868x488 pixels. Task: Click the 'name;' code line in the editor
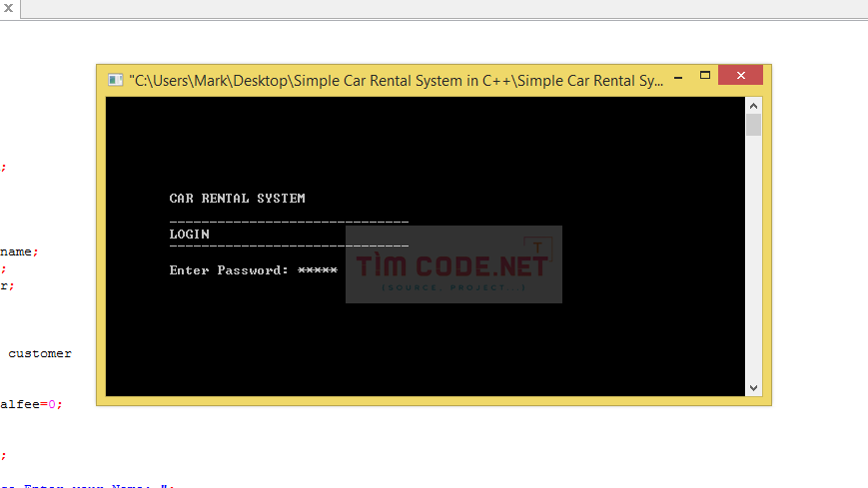(x=19, y=251)
